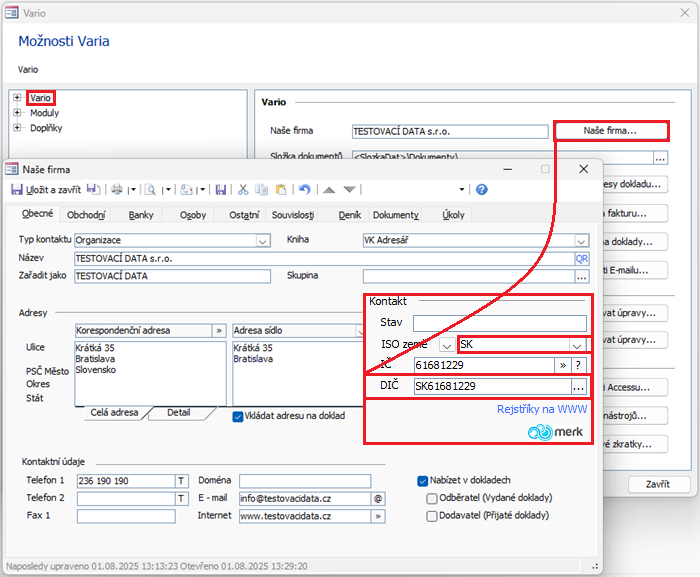Go to the previous record with the up arrow

pyautogui.click(x=329, y=190)
